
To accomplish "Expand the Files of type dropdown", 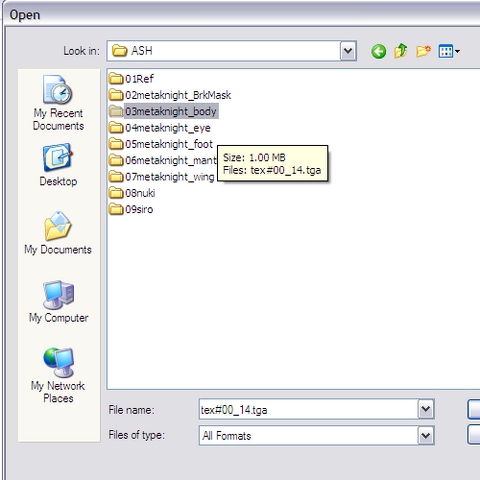I will tap(426, 435).
